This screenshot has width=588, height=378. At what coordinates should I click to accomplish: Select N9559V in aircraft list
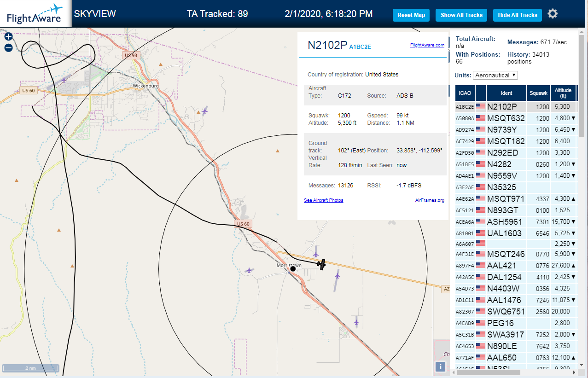pyautogui.click(x=502, y=176)
